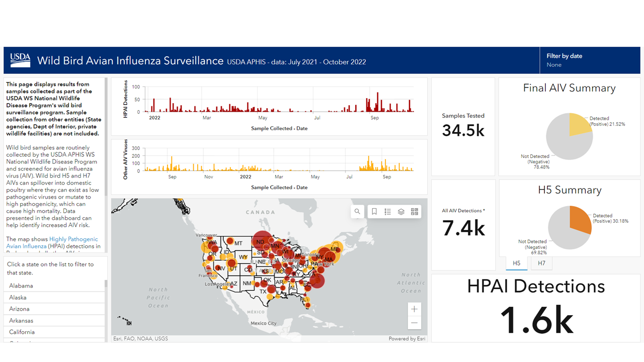Zoom out on the map
This screenshot has width=644, height=362.
pyautogui.click(x=414, y=323)
